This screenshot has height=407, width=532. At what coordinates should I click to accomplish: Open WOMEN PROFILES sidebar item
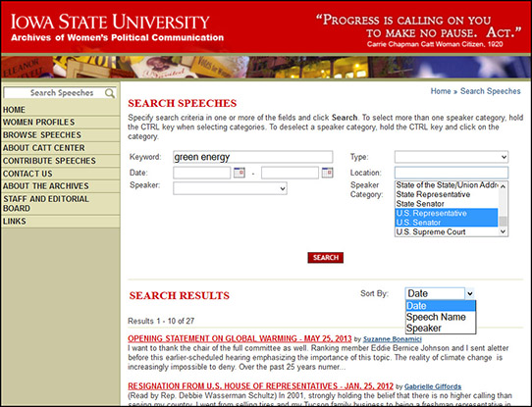click(x=61, y=122)
